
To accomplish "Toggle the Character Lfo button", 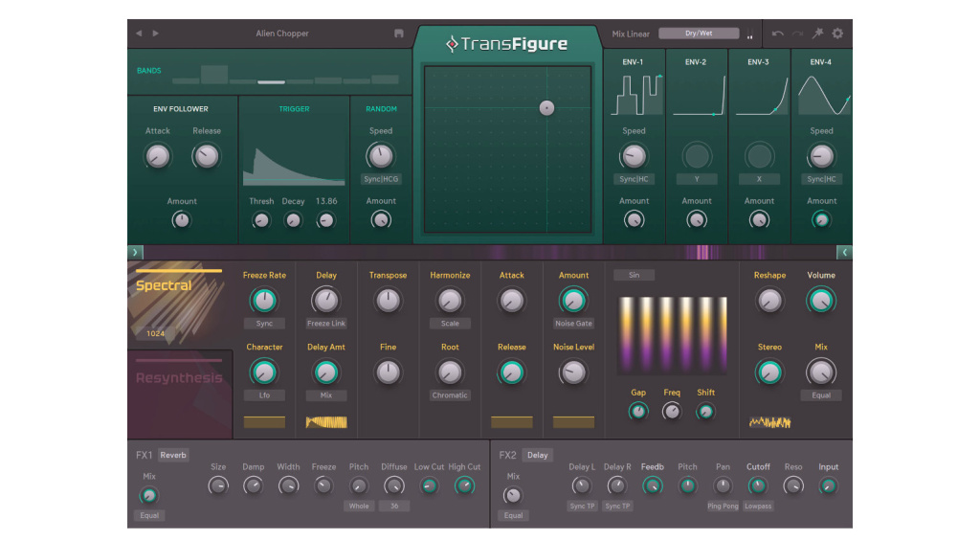I will click(264, 395).
